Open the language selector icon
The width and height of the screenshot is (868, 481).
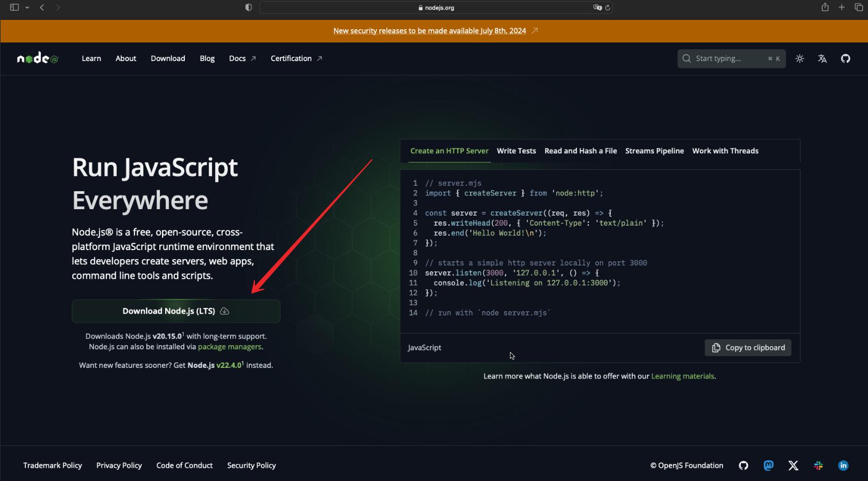822,58
